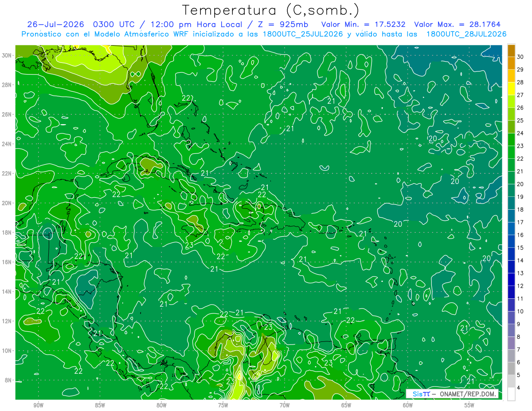This screenshot has width=532, height=411.
Task: Click the '10N' latitude label
Action: [7, 351]
